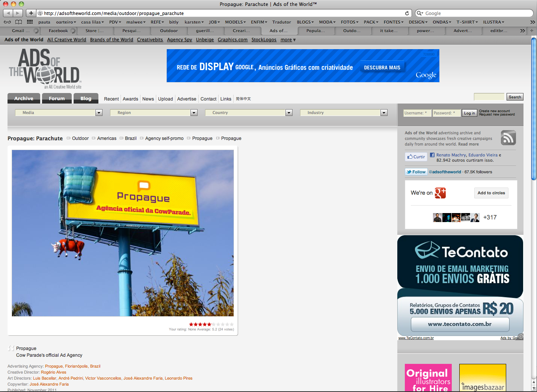Open the RSS feed icon
Image resolution: width=537 pixels, height=392 pixels.
click(x=508, y=138)
